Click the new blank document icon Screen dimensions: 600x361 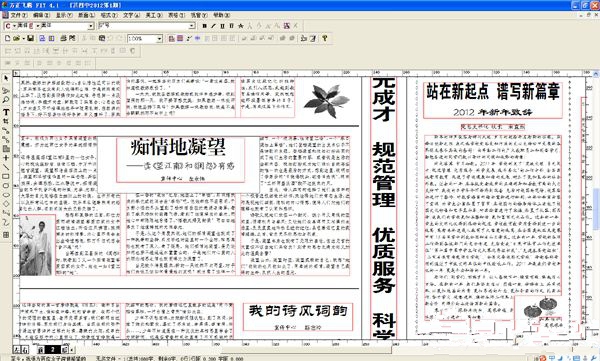(7, 38)
